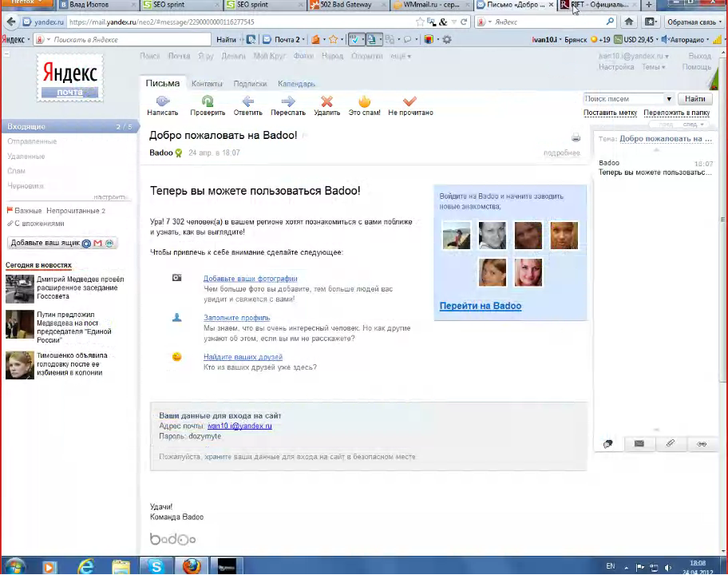
Task: Click the browser back arrow button
Action: pos(11,22)
